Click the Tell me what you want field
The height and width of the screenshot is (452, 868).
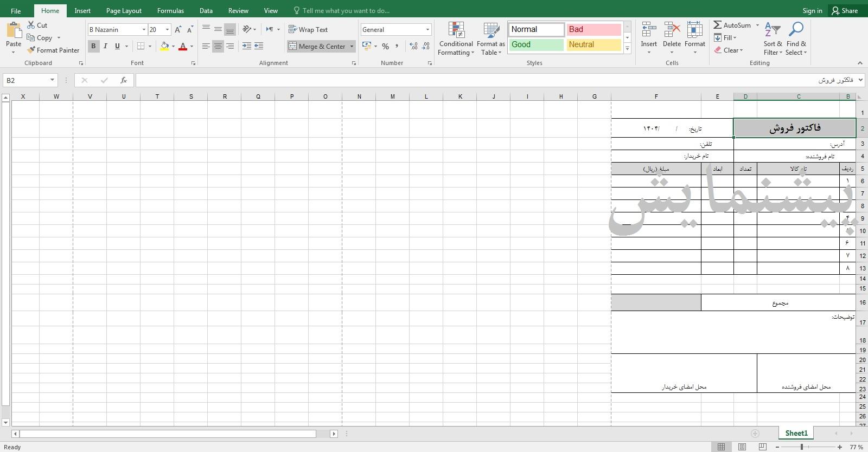coord(346,11)
